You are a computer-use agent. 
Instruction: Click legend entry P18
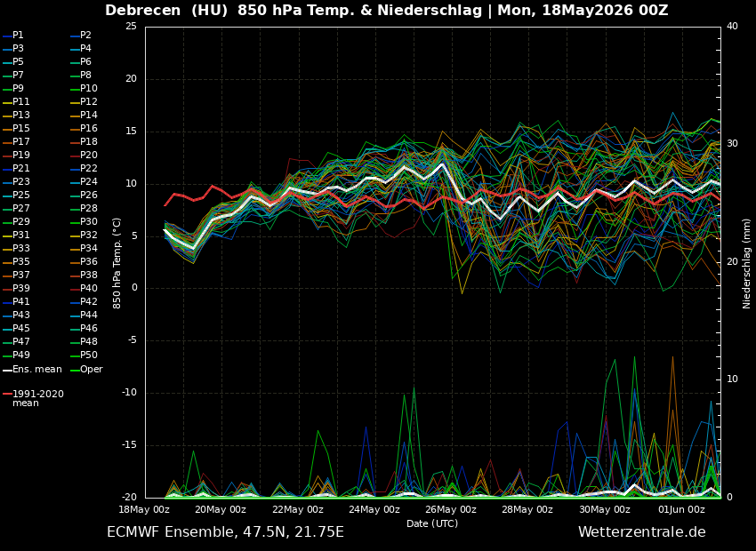coord(84,141)
